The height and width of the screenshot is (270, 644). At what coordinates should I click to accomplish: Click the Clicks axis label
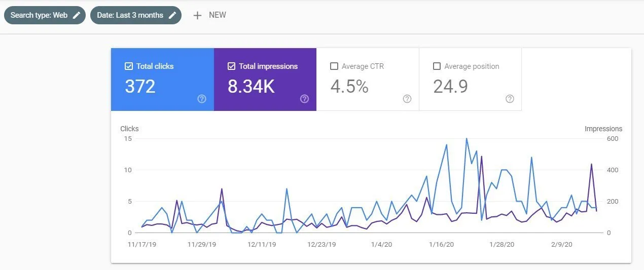(x=129, y=129)
